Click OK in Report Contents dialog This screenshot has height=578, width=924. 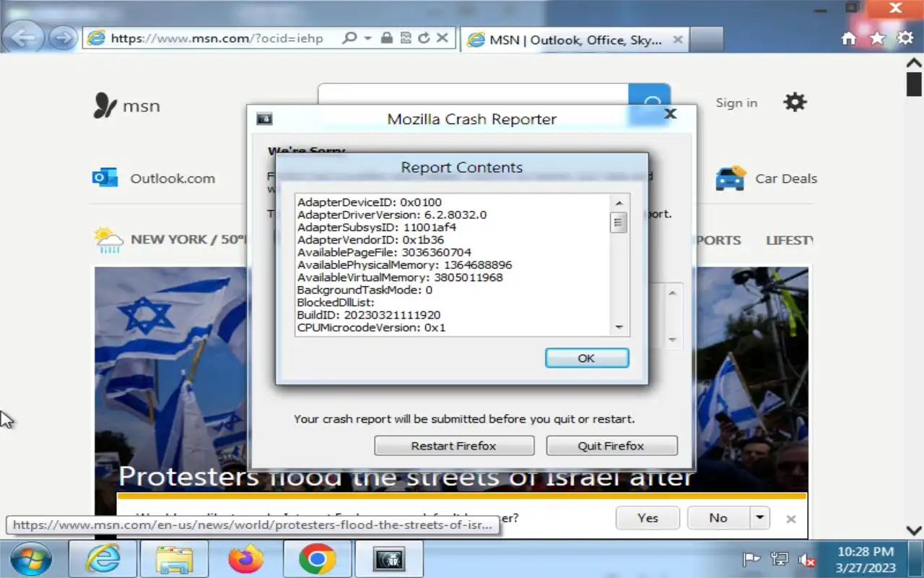coord(587,358)
